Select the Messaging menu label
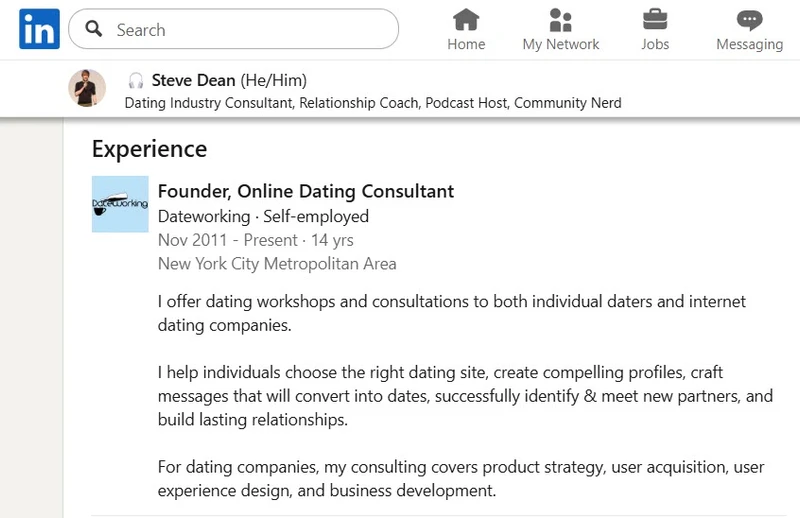Screen dimensions: 800x518 tap(749, 44)
